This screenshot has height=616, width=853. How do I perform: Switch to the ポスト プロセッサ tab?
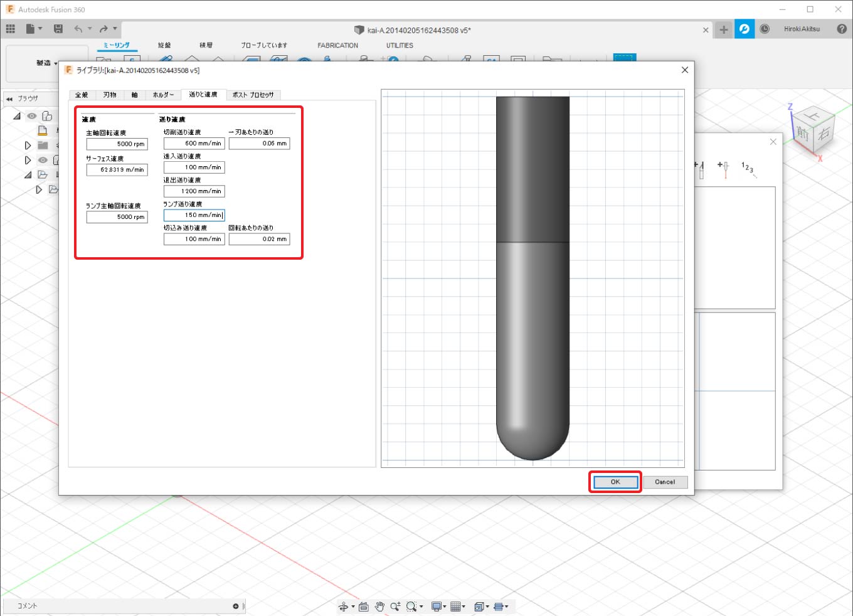pyautogui.click(x=253, y=95)
